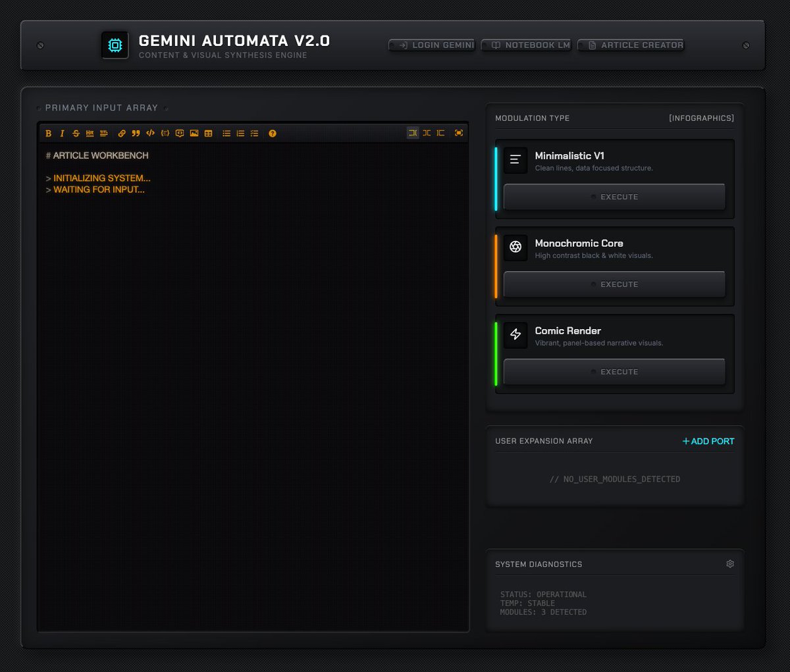790x672 pixels.
Task: Insert a blockquote
Action: [x=136, y=134]
